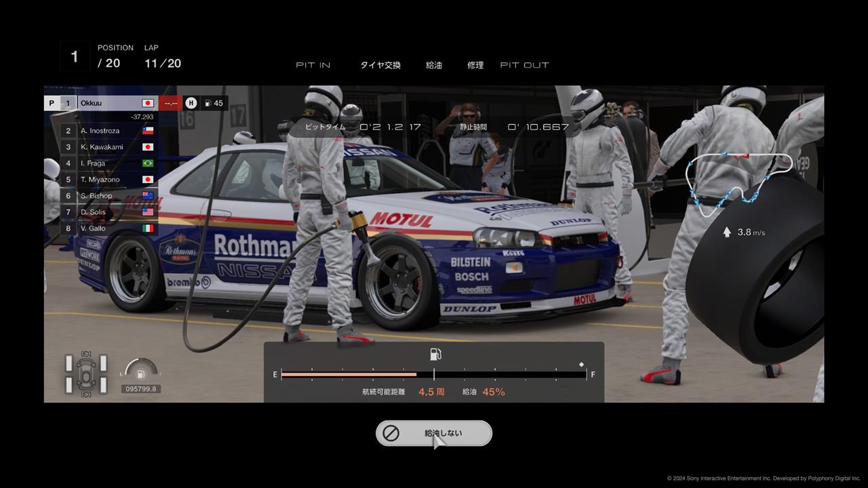
Task: Select D. Solis in the standings
Action: pyautogui.click(x=93, y=212)
